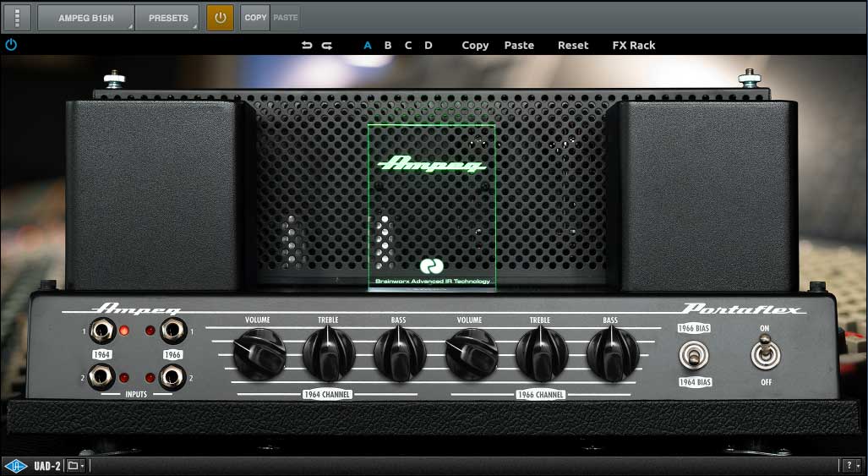Click the 1964 CHANNEL label

coord(327,395)
